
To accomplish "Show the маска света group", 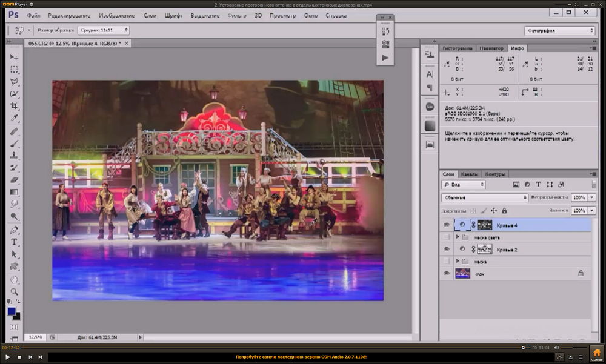I will click(447, 237).
